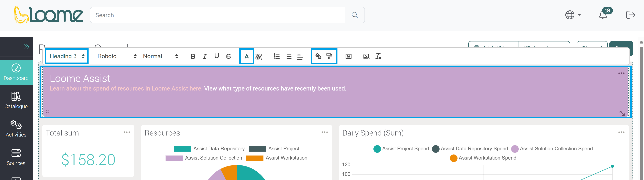The width and height of the screenshot is (644, 180).
Task: Click the Loome Assist widget resize arrow
Action: point(622,113)
